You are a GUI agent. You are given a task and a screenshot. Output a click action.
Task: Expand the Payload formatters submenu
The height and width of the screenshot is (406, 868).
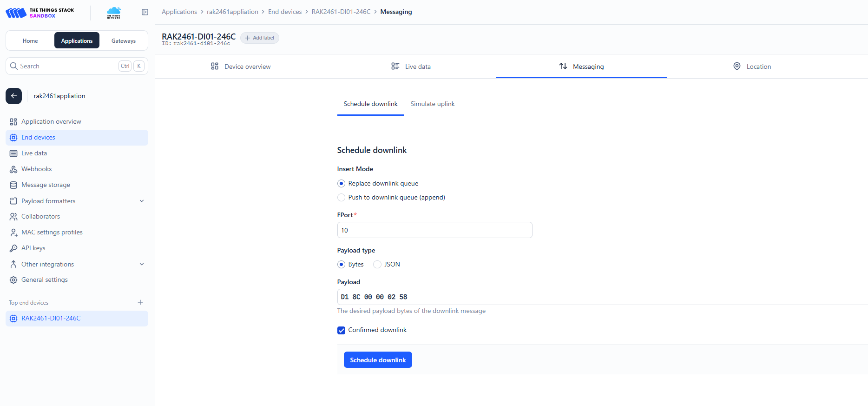(142, 201)
